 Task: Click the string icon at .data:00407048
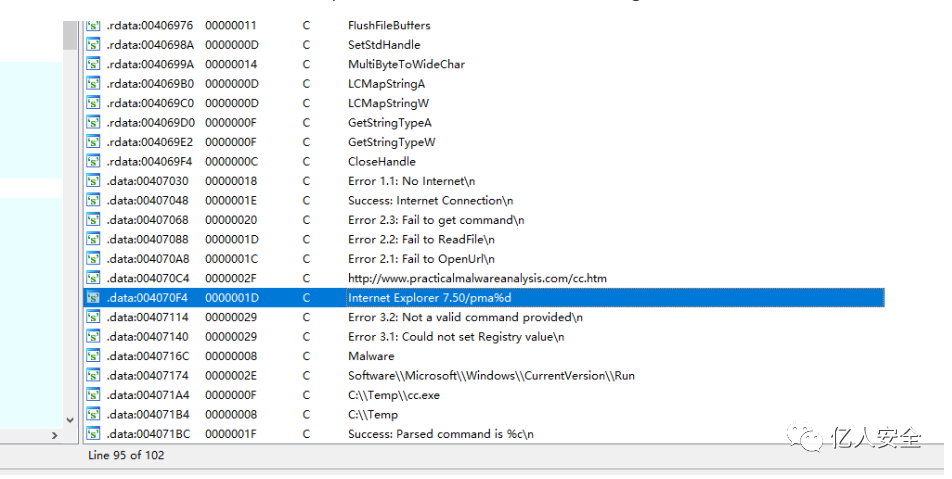click(93, 200)
